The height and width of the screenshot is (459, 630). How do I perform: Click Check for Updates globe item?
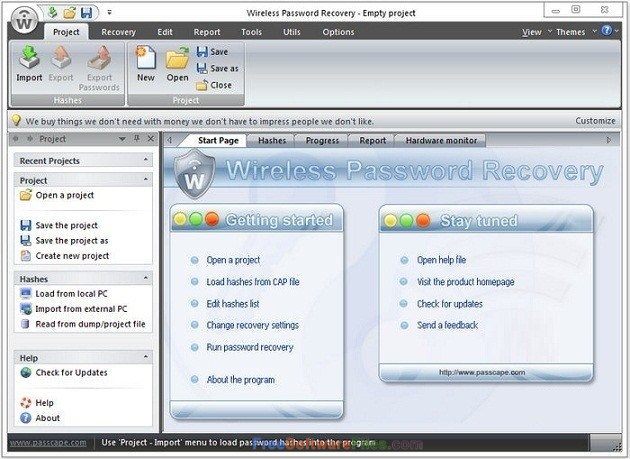(63, 373)
